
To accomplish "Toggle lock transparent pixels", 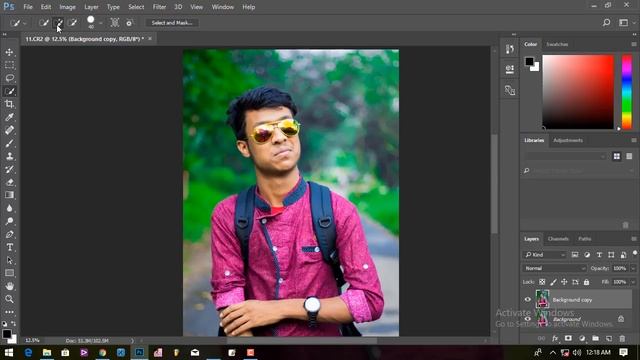I will coord(542,282).
